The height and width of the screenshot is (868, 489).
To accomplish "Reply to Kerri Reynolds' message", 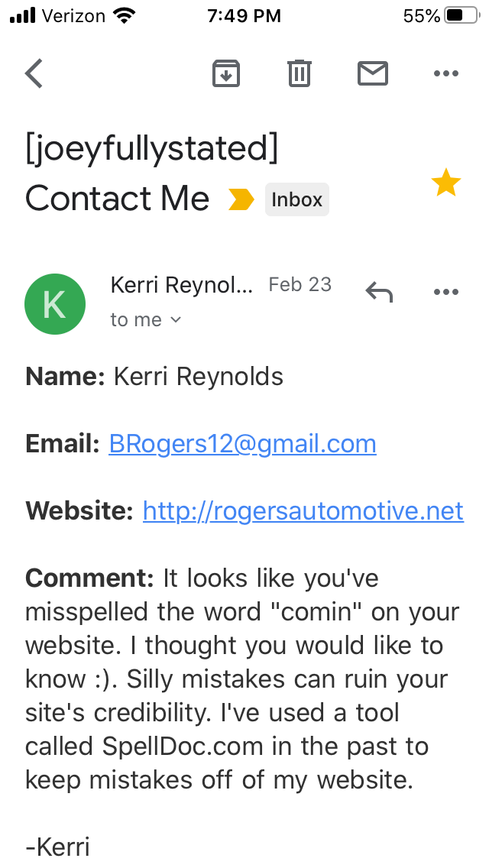I will tap(379, 291).
